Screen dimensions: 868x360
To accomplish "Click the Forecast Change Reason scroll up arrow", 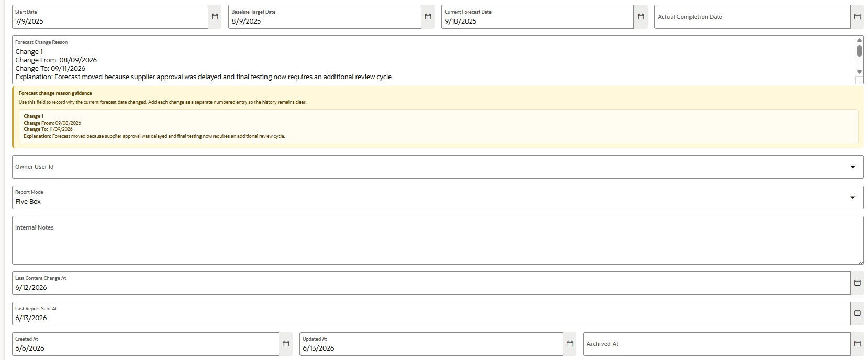I will (x=859, y=40).
